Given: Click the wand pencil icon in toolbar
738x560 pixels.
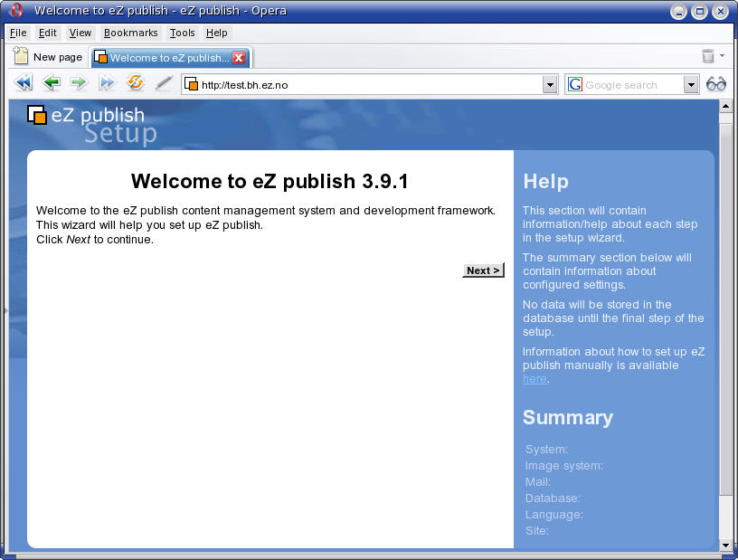Looking at the screenshot, I should point(164,83).
